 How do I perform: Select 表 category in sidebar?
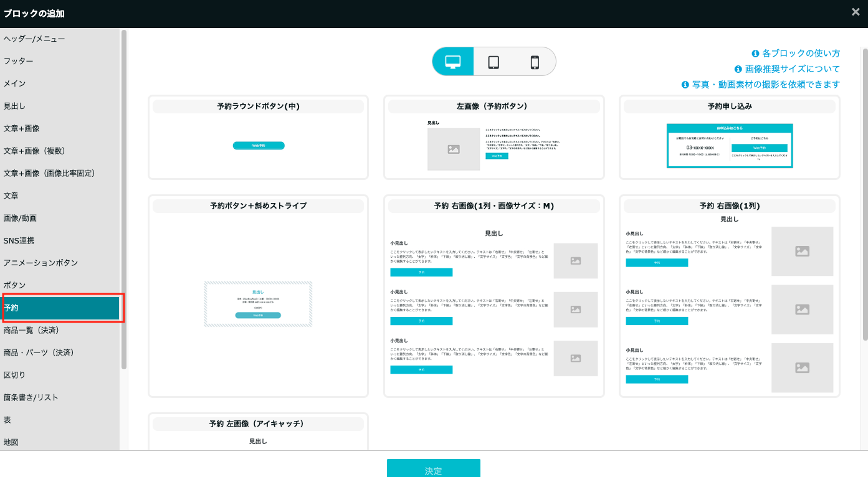pyautogui.click(x=60, y=420)
